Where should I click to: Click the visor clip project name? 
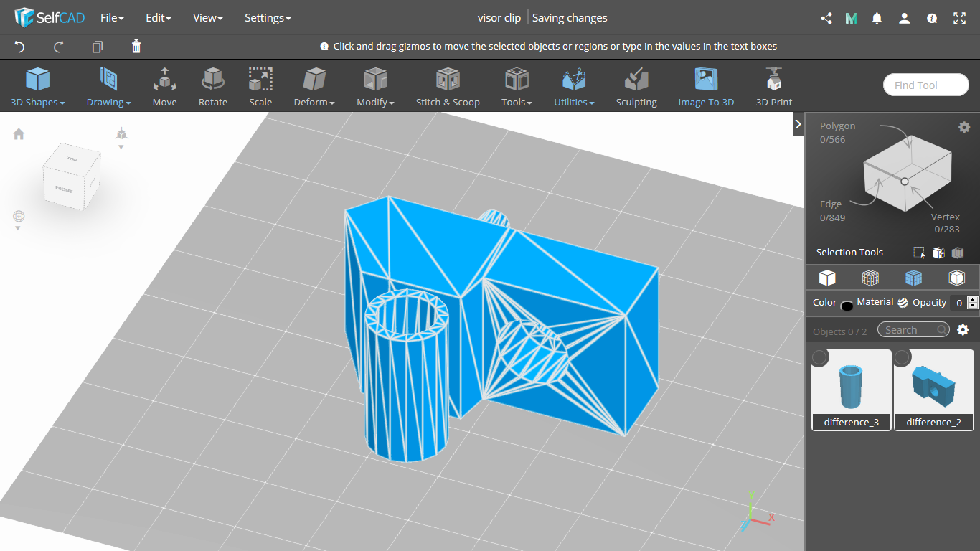(x=499, y=18)
